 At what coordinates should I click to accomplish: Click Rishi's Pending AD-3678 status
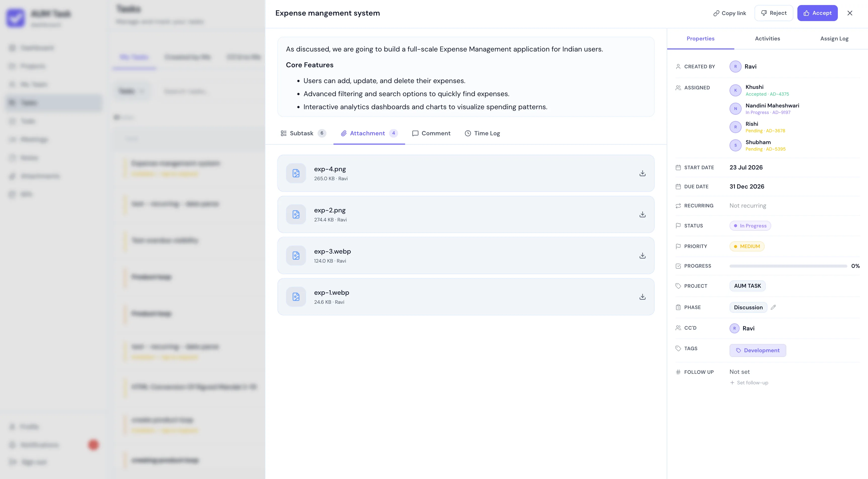coord(765,131)
